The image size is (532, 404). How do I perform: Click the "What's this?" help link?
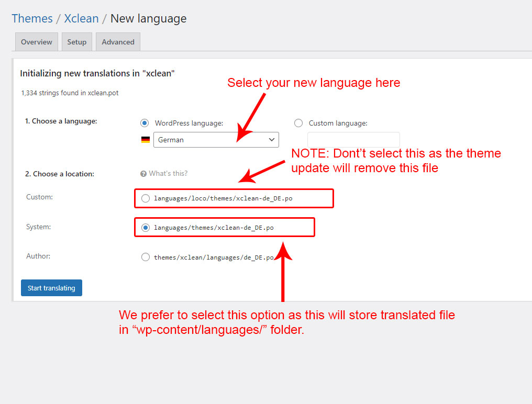tap(168, 174)
